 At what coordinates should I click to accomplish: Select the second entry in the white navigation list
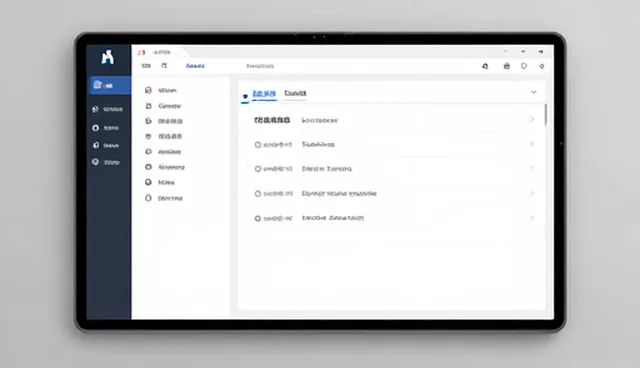click(x=163, y=106)
